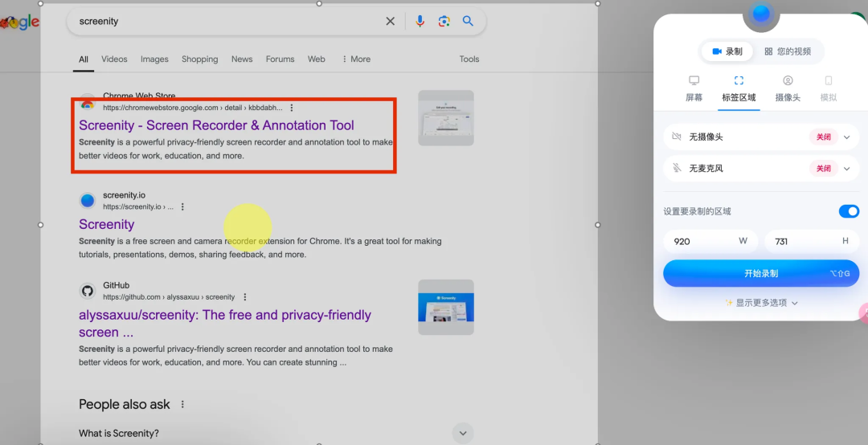This screenshot has width=868, height=445.
Task: Open Screenity - Screen Recorder & Annotation Tool link
Action: click(x=216, y=125)
